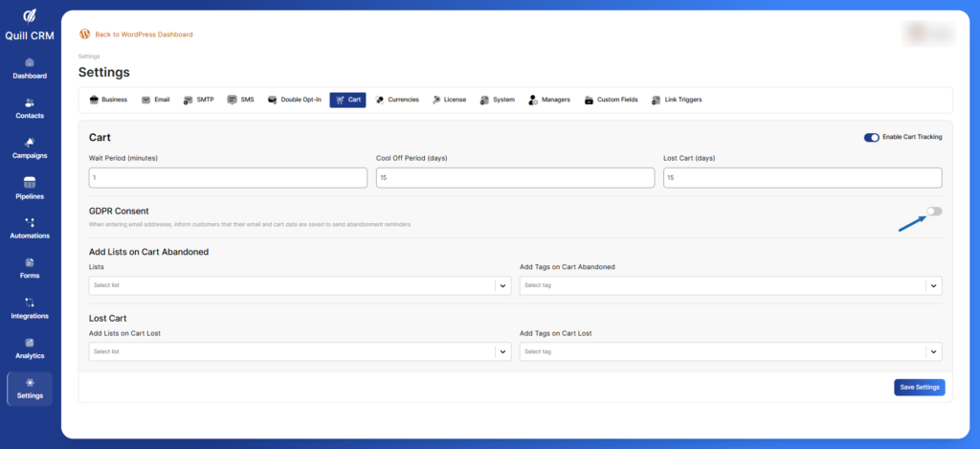Switch to the Double Opt-In tab

click(295, 100)
